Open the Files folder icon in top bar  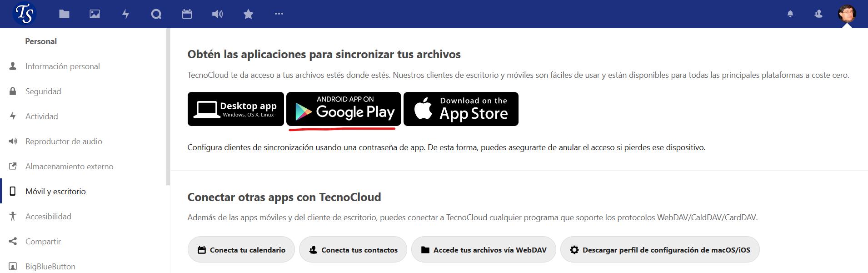(64, 14)
